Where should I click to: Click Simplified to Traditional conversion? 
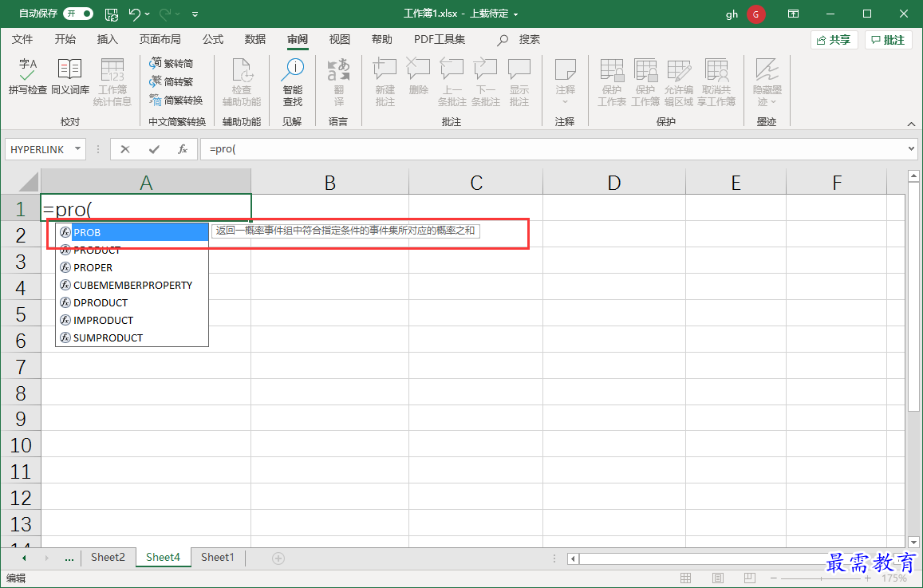(172, 82)
